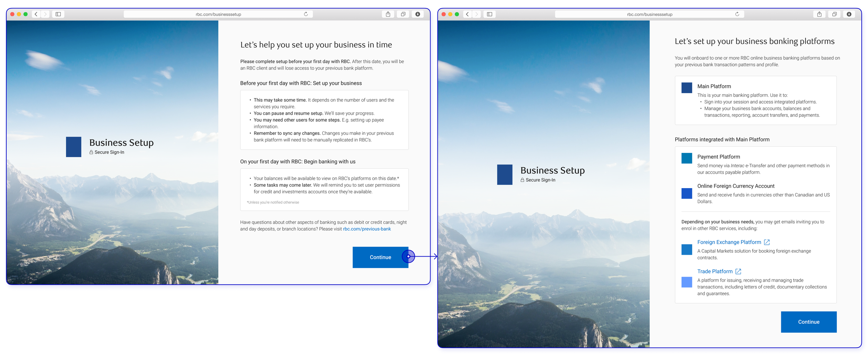868x356 pixels.
Task: Toggle the sidebar in right browser window
Action: pyautogui.click(x=490, y=14)
